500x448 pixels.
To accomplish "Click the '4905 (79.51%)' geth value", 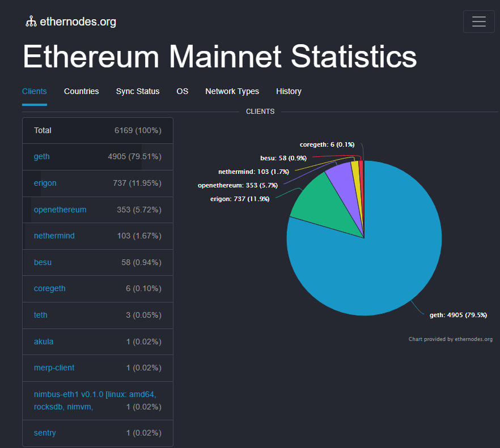I will pos(134,156).
